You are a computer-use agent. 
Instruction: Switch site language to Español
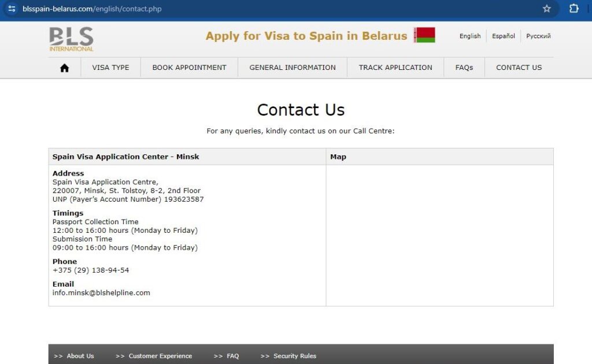503,36
